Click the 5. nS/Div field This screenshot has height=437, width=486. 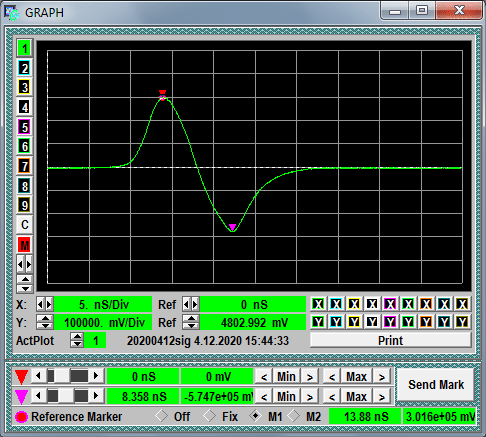[x=103, y=304]
